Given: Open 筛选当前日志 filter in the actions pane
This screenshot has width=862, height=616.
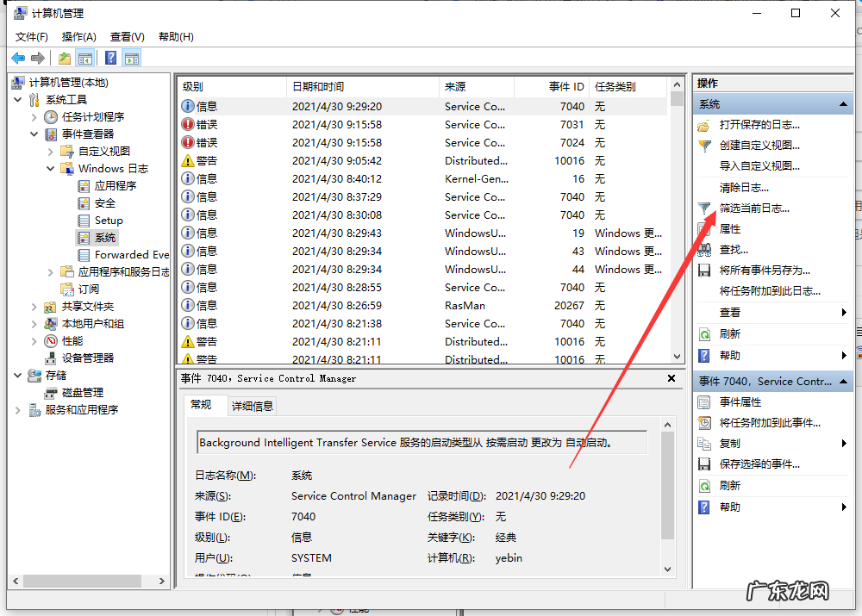Looking at the screenshot, I should click(753, 208).
